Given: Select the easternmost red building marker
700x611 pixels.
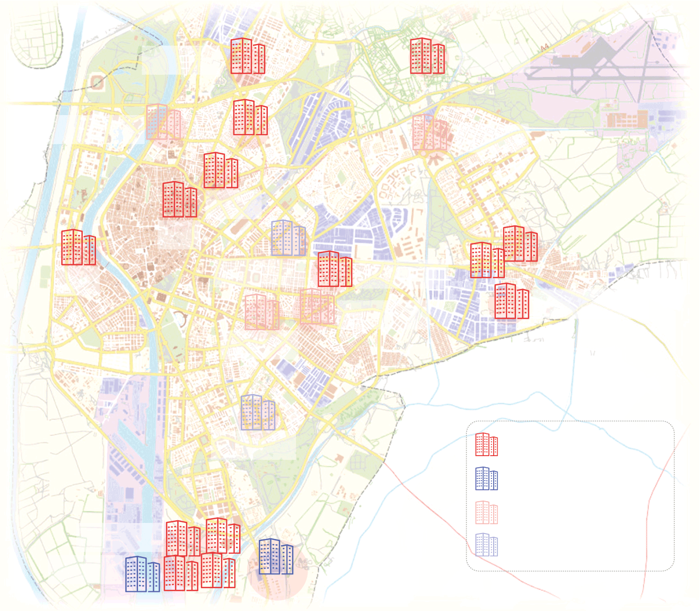Looking at the screenshot, I should point(520,243).
